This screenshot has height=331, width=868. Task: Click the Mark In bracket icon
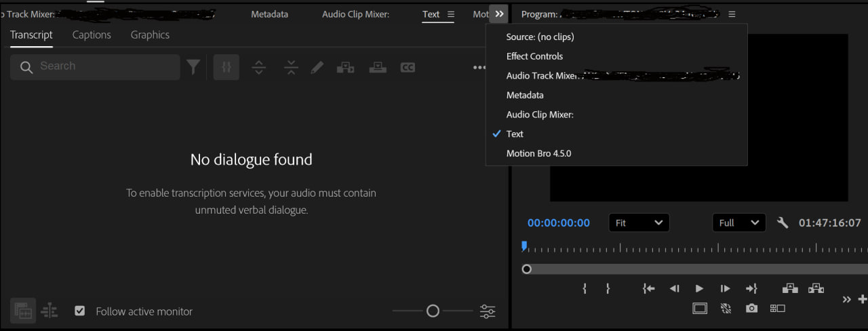585,288
